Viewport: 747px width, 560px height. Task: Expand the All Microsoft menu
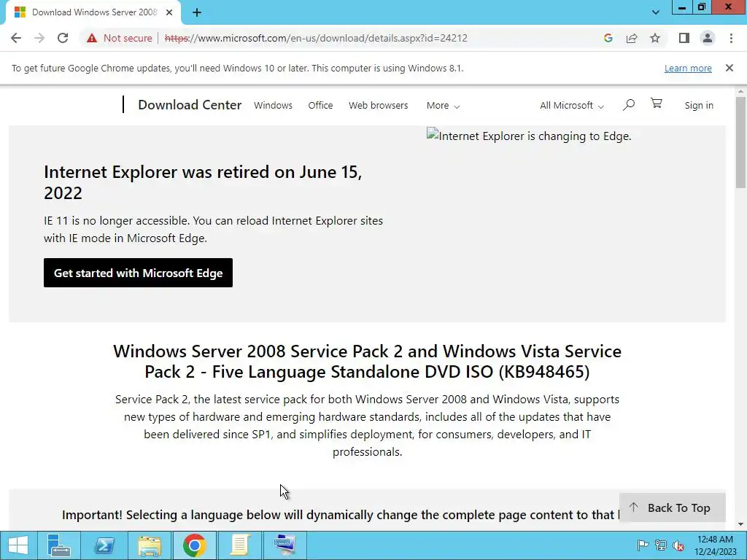pos(572,105)
